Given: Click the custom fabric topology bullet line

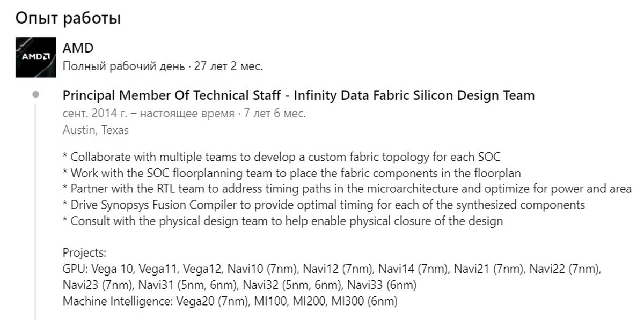Looking at the screenshot, I should click(282, 158).
